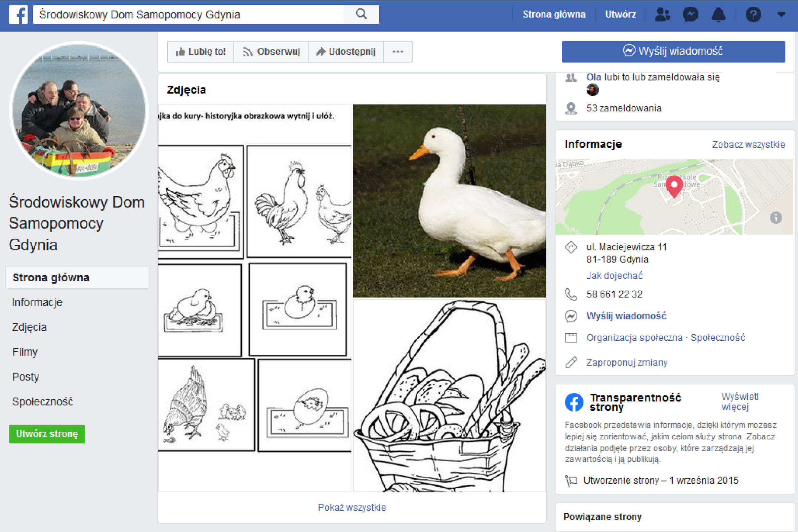The height and width of the screenshot is (532, 798).
Task: Open Zdjęcia in left sidebar
Action: tap(30, 327)
